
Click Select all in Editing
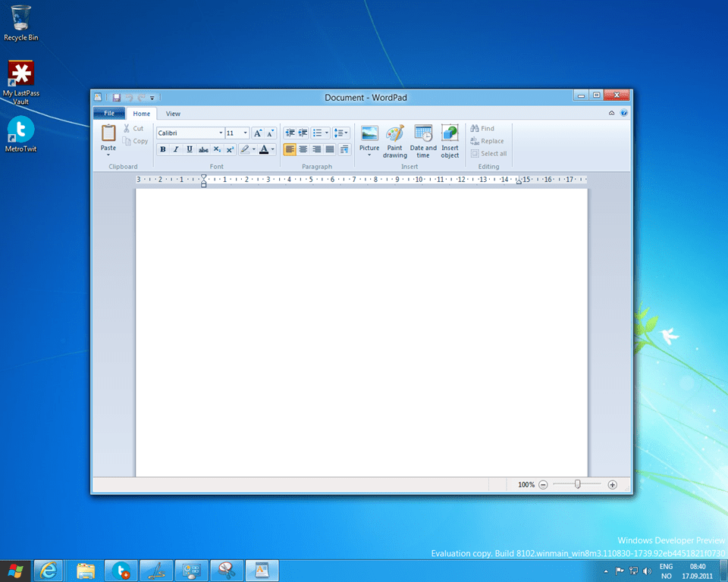pyautogui.click(x=488, y=154)
